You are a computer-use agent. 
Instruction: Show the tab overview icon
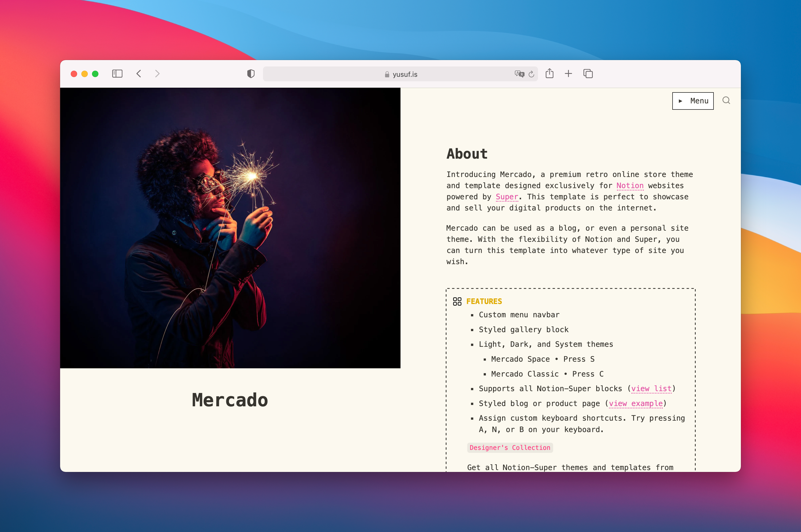pos(588,74)
